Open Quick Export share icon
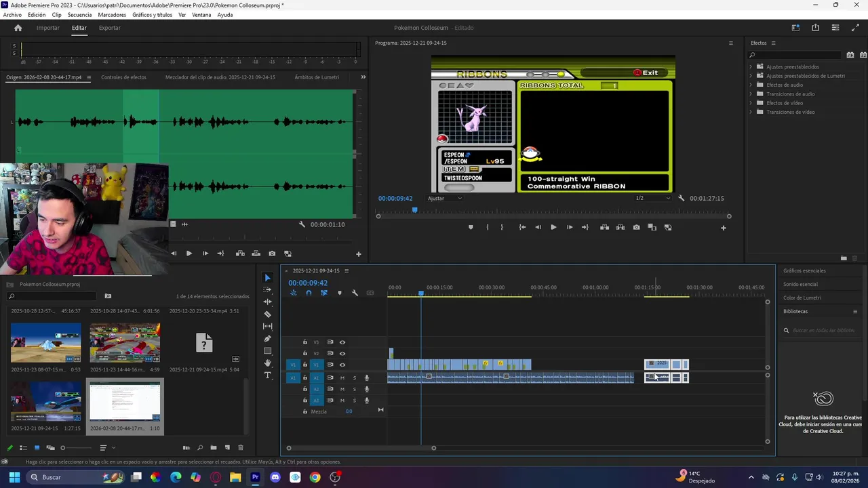Screen dimensions: 868x488 tap(815, 28)
